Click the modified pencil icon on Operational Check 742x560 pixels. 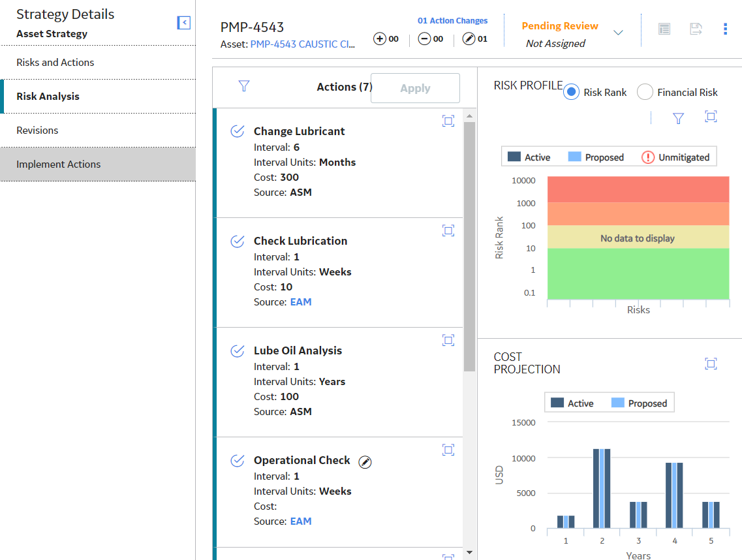pyautogui.click(x=365, y=462)
